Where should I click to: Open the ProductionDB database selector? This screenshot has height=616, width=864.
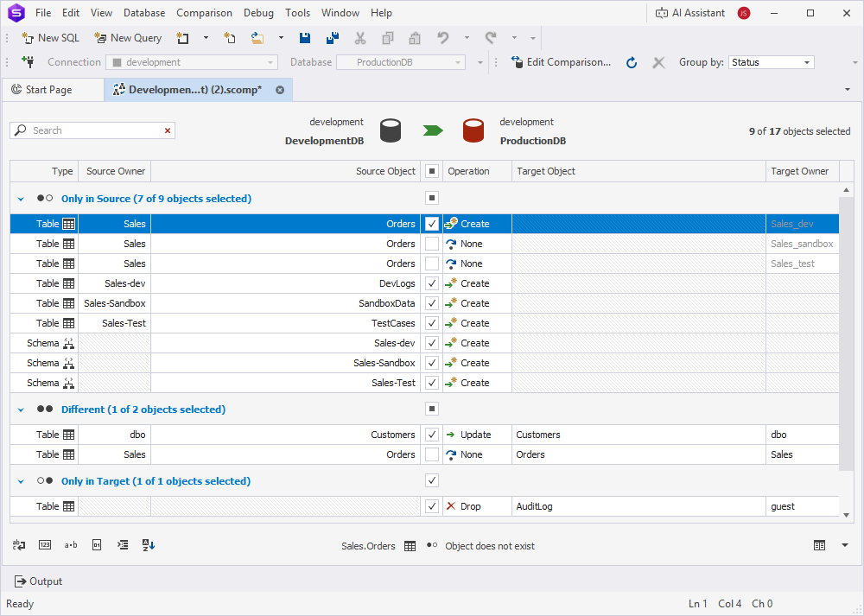[x=400, y=62]
